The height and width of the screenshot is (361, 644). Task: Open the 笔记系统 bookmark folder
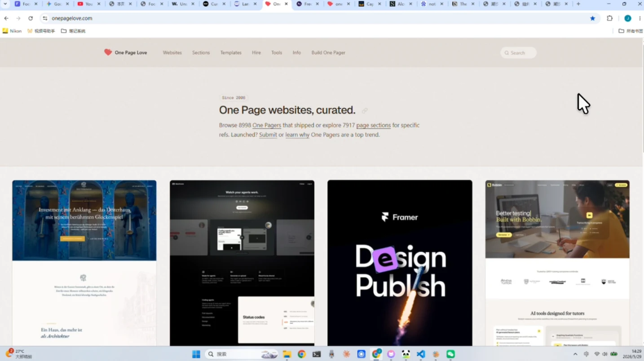[73, 31]
